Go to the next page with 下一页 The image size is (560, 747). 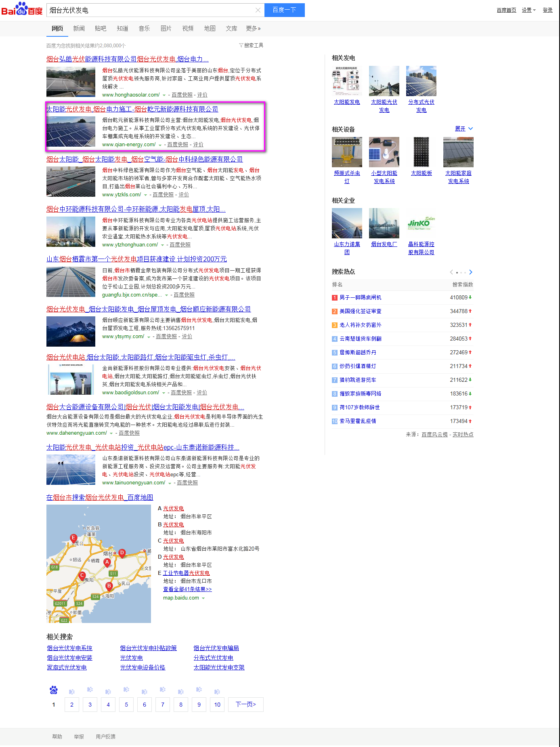pyautogui.click(x=245, y=705)
